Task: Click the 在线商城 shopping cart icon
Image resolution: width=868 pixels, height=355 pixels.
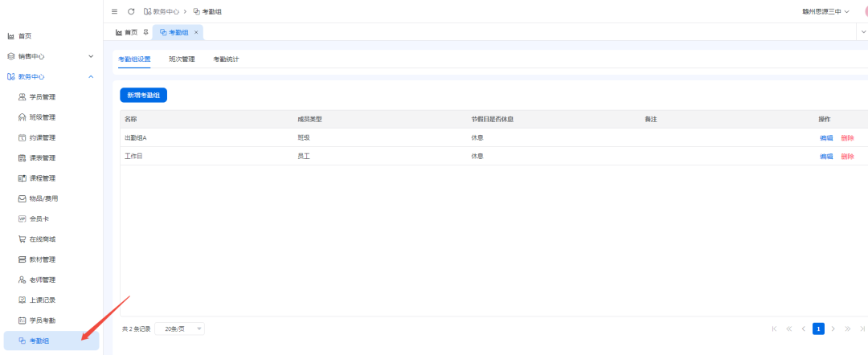Action: (x=23, y=239)
